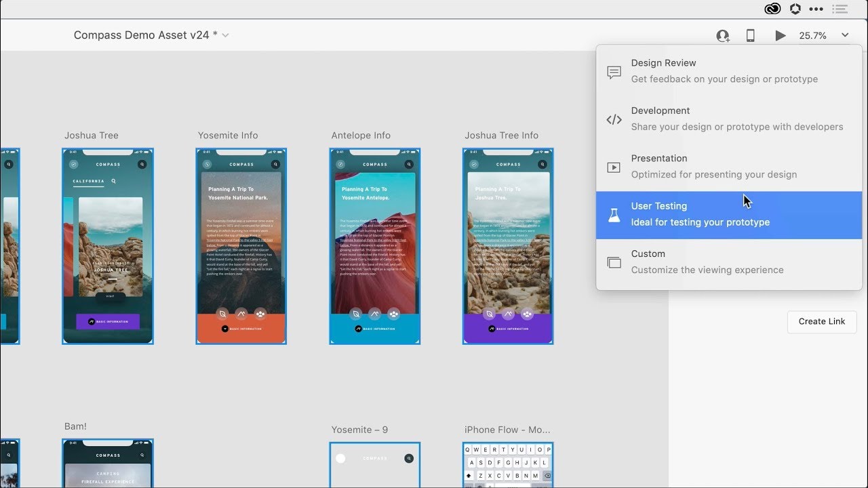Click the invite to document user icon
The height and width of the screenshot is (488, 868).
[x=723, y=36]
